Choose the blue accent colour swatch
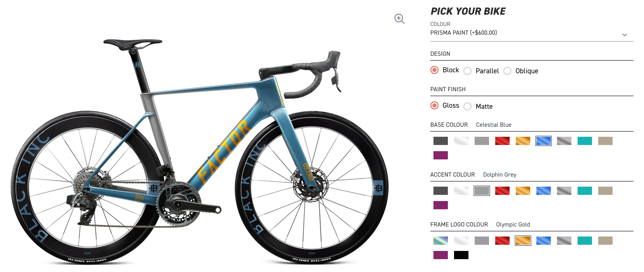The height and width of the screenshot is (272, 644). (x=543, y=191)
